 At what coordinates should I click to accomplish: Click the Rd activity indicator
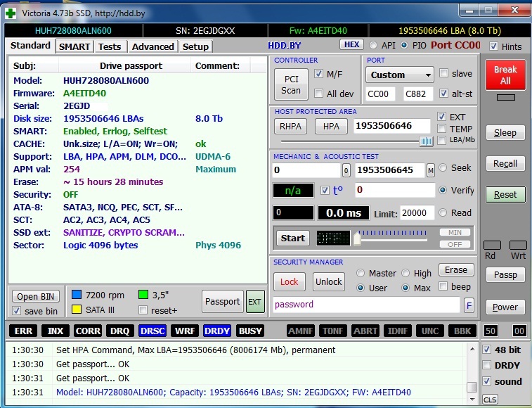click(492, 246)
